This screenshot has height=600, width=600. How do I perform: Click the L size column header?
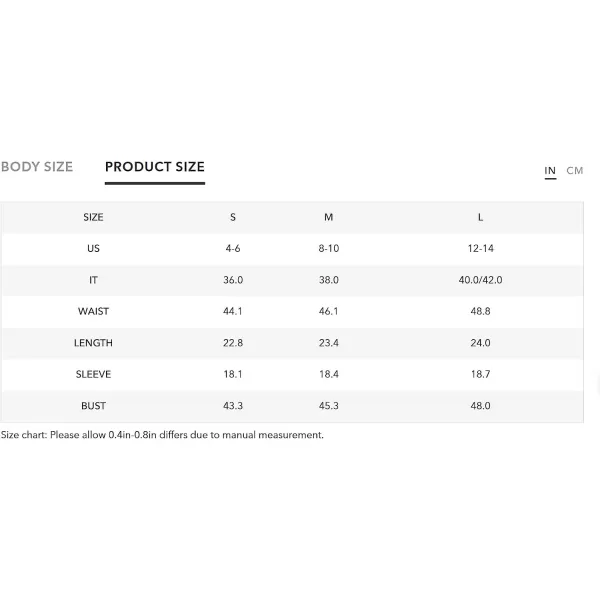(481, 217)
